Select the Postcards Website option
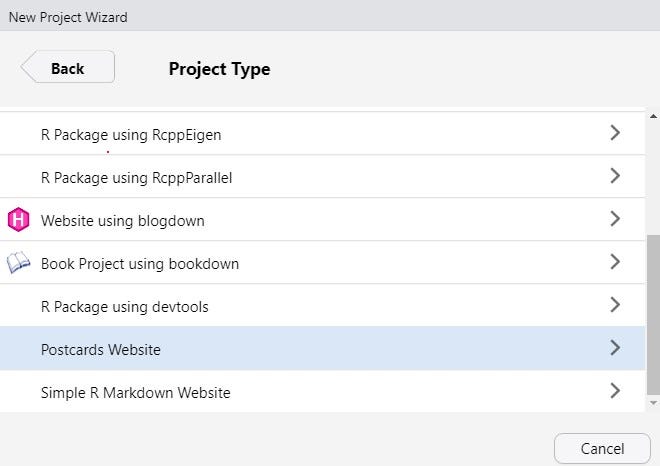Screen dimensions: 660x466 click(100, 349)
